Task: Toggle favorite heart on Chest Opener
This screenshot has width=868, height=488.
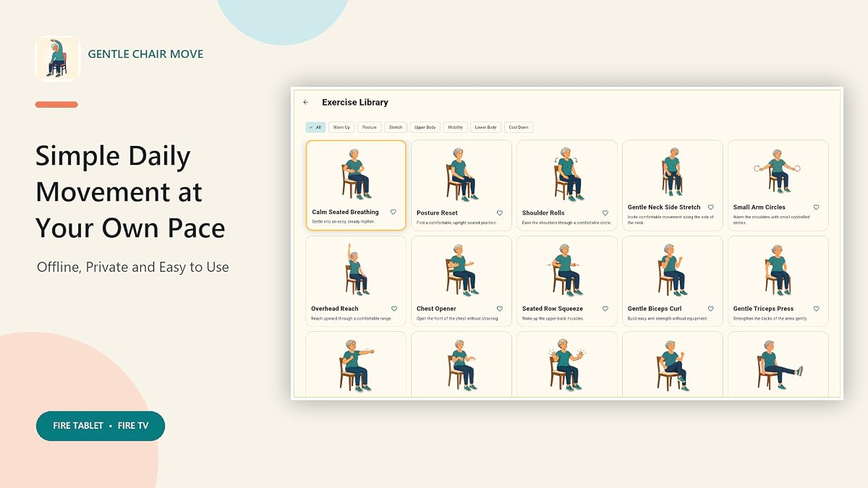Action: tap(499, 309)
